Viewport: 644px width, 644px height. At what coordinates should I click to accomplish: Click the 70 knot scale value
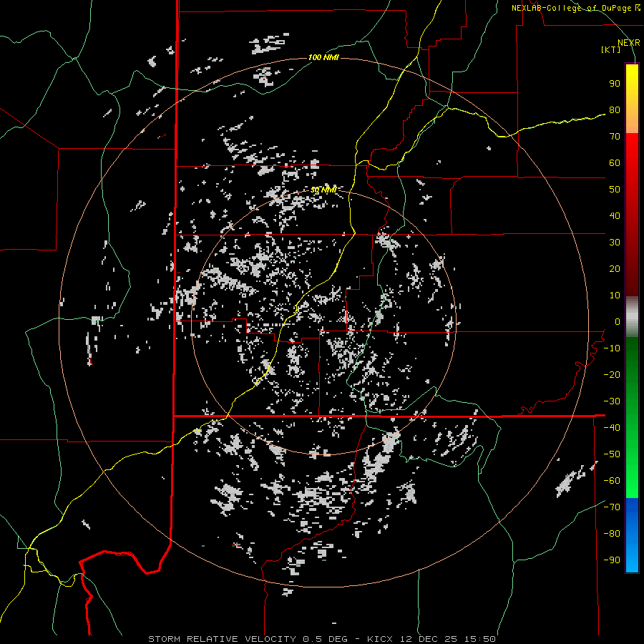point(615,137)
